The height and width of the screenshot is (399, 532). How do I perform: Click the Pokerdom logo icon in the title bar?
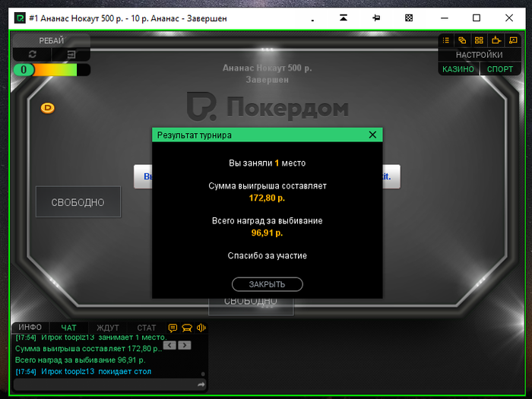coord(20,18)
